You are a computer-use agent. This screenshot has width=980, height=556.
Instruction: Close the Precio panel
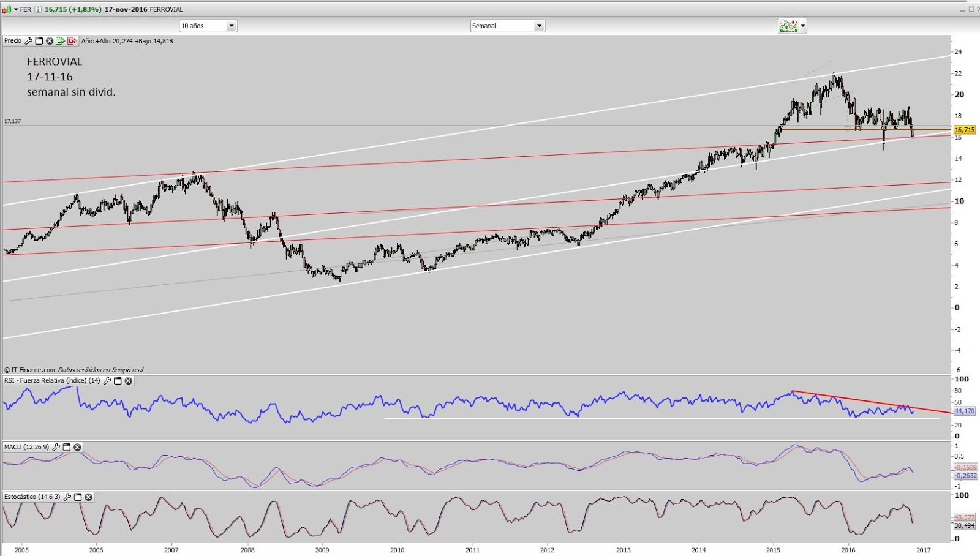(50, 41)
